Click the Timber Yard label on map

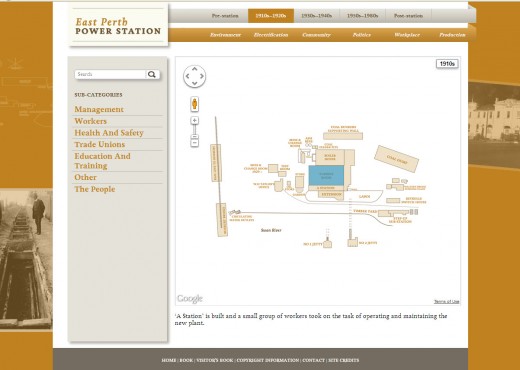click(365, 211)
